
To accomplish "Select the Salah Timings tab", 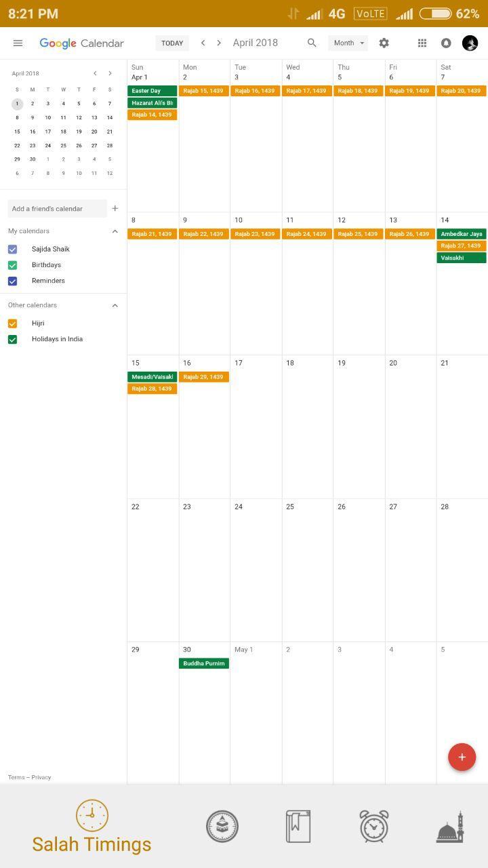I will coord(91,827).
